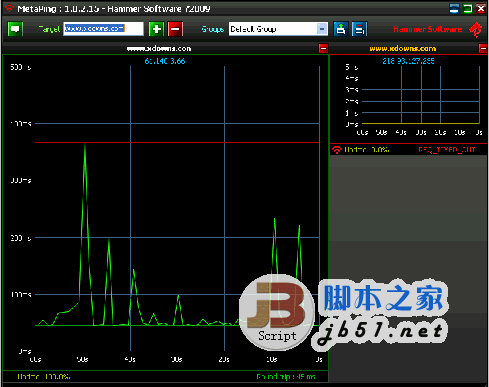This screenshot has width=489, height=387.
Task: Minimize the MetaPing window
Action: point(454,8)
